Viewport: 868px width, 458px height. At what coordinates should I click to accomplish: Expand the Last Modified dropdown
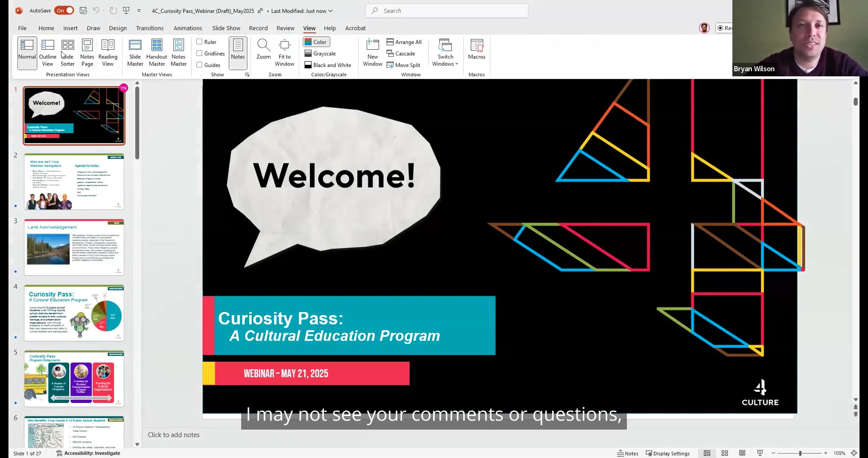click(330, 11)
